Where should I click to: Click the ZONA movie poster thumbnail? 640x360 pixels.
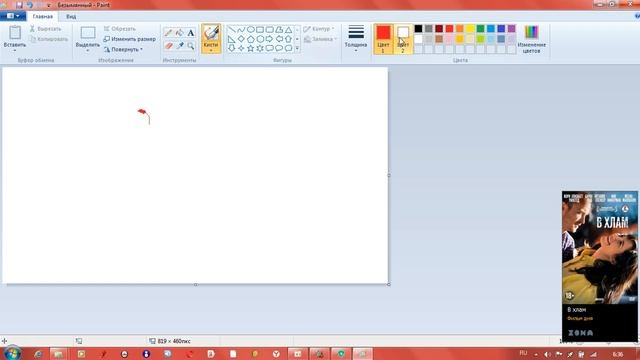point(599,248)
